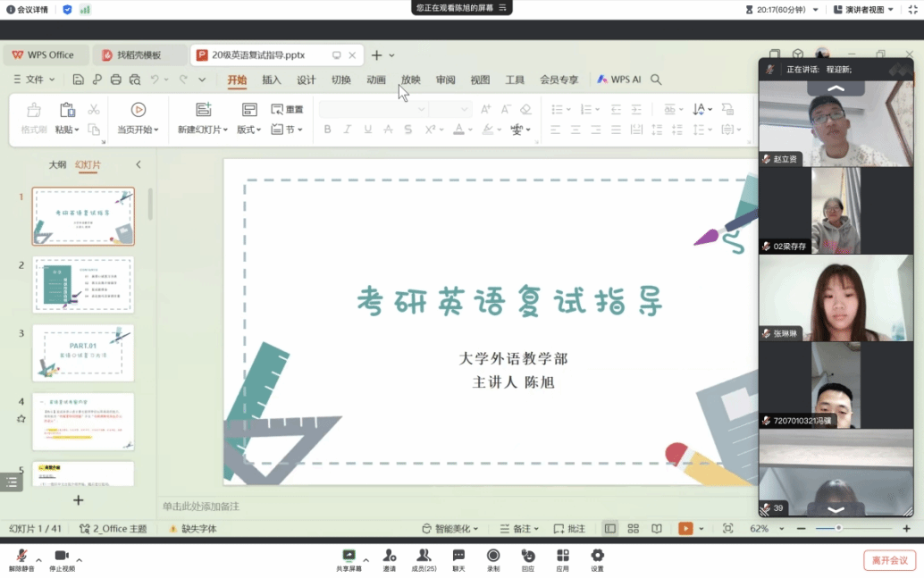Click the Print icon in quick toolbar
This screenshot has height=578, width=924.
(x=115, y=80)
